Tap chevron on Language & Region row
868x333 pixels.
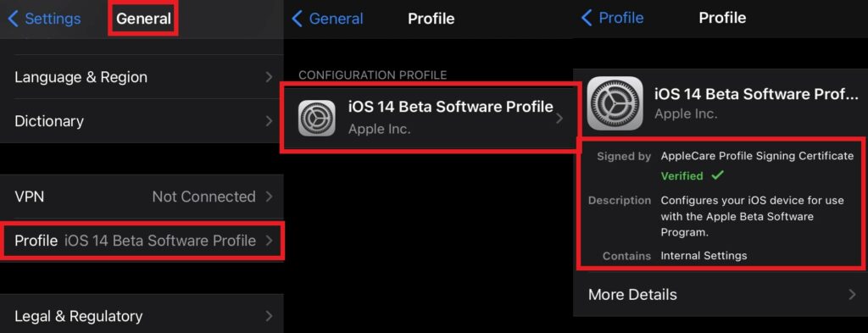[x=269, y=77]
